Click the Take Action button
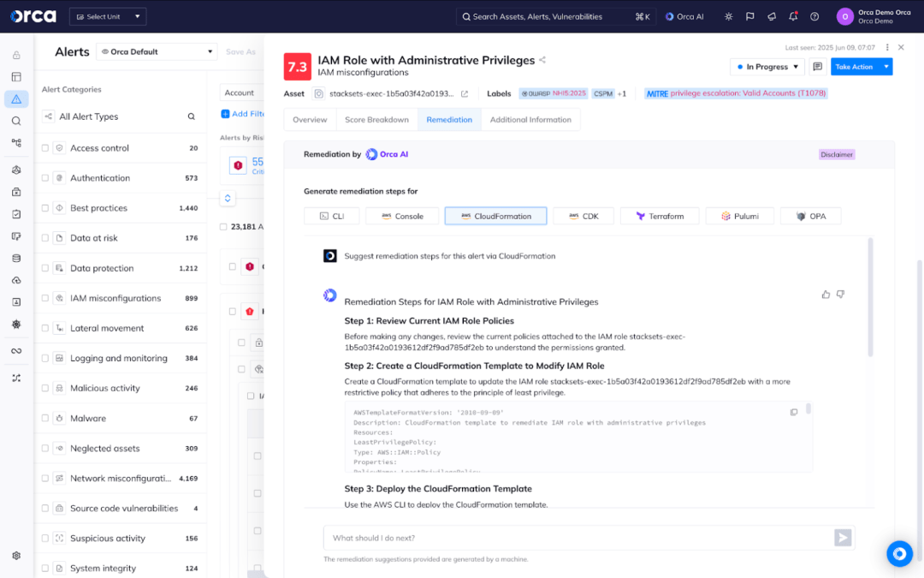Screen dimensions: 924x578 click(x=855, y=67)
